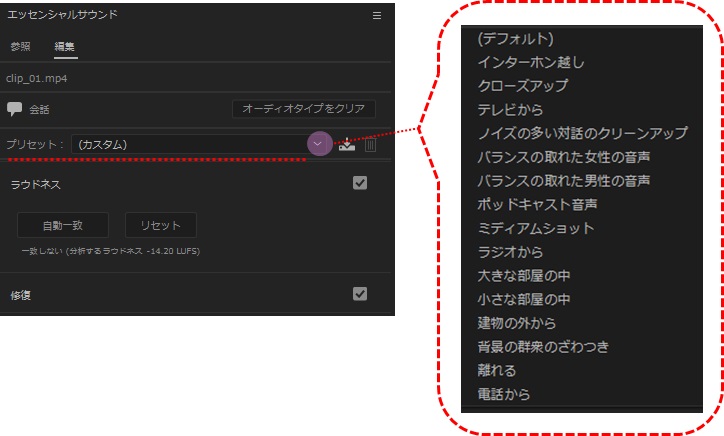Click the save preset icon
The image size is (724, 436).
tap(347, 145)
